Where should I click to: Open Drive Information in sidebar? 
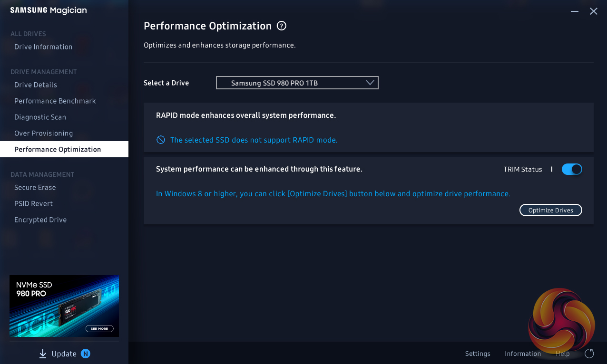43,47
